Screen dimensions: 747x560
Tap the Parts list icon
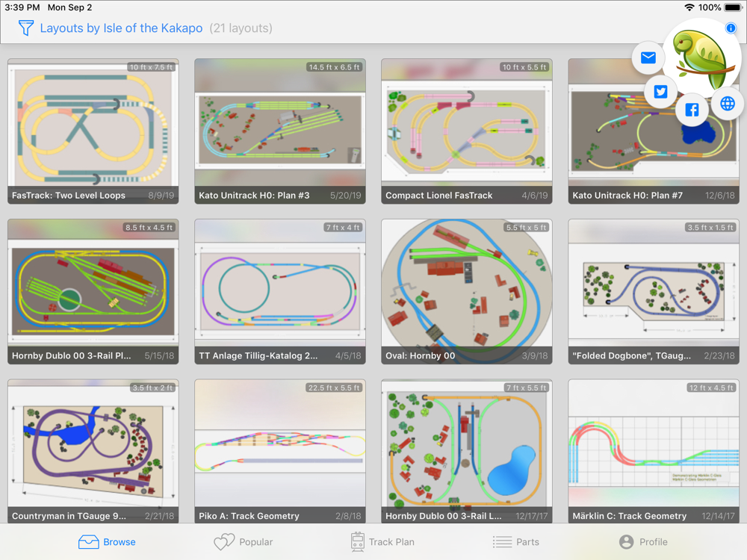[502, 542]
